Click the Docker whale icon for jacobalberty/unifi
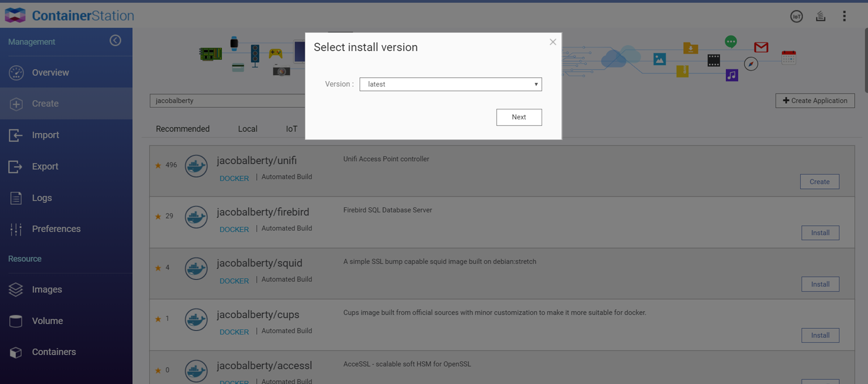 [x=196, y=166]
